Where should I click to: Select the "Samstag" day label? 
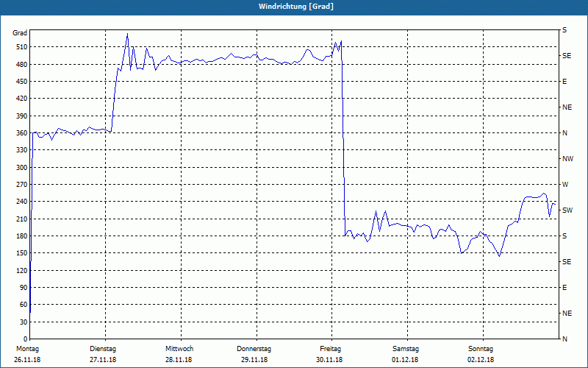[x=406, y=349]
